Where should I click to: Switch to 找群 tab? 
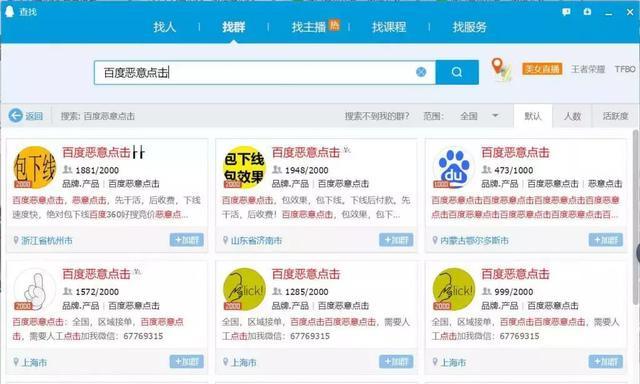(x=233, y=27)
